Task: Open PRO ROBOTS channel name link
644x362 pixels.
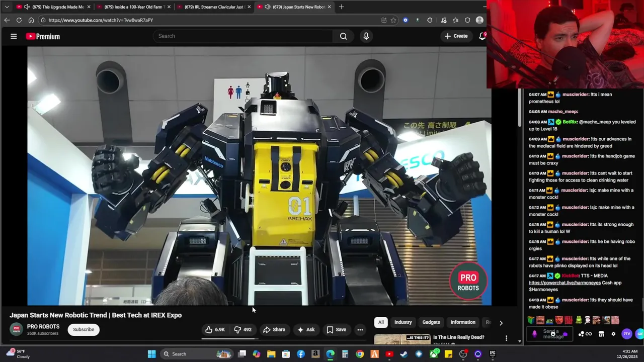Action: click(43, 327)
